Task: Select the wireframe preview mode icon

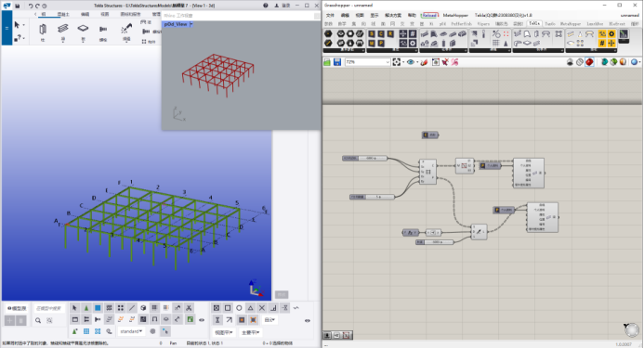Action: tap(580, 62)
